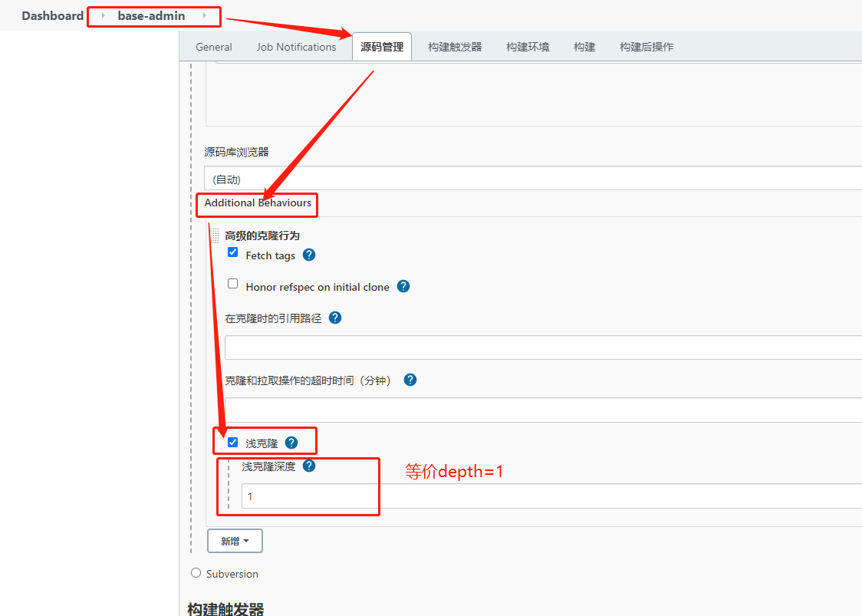Select the Subversion radio button
This screenshot has width=862, height=616.
(x=196, y=572)
